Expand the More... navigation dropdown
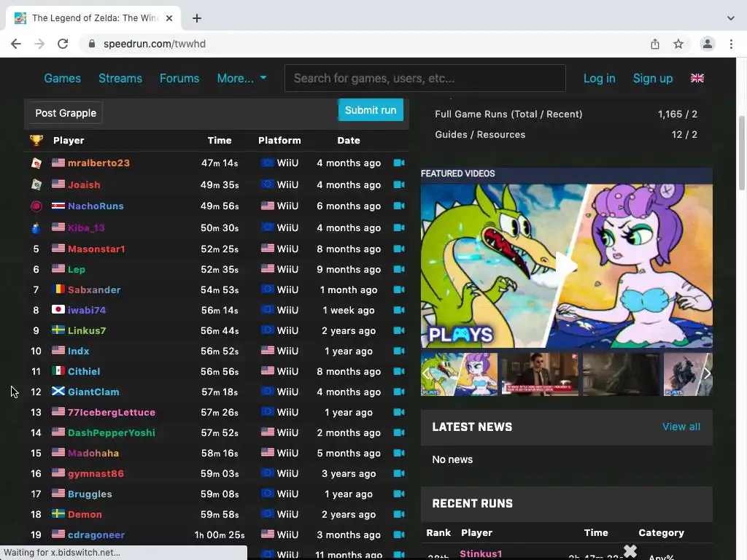The width and height of the screenshot is (747, 560). 241,78
